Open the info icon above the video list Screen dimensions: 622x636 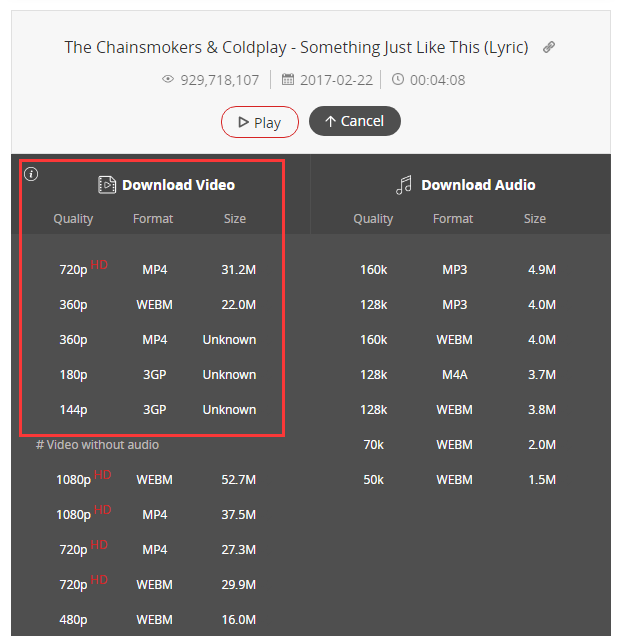coord(31,174)
